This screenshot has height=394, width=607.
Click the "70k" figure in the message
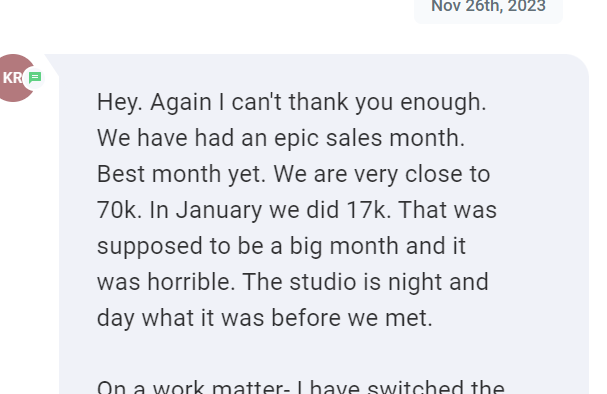point(119,210)
